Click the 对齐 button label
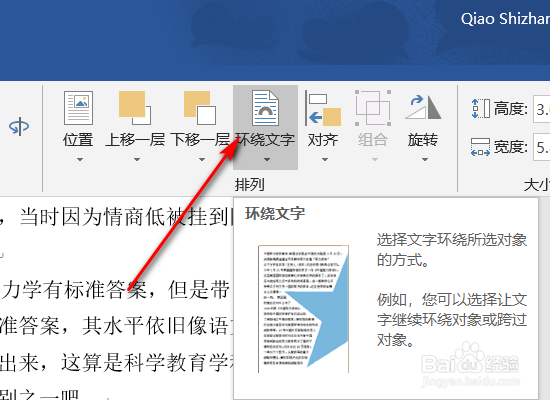The image size is (550, 400). click(x=323, y=140)
